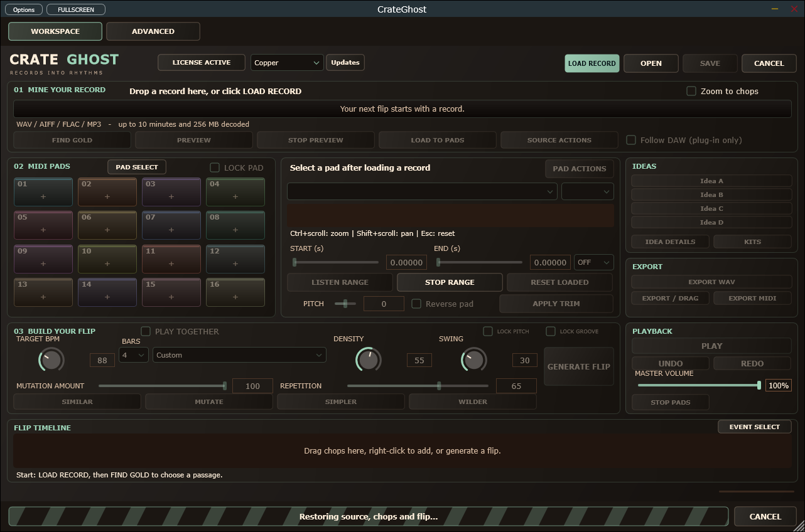
Task: Select MIDI pad 16
Action: point(235,292)
